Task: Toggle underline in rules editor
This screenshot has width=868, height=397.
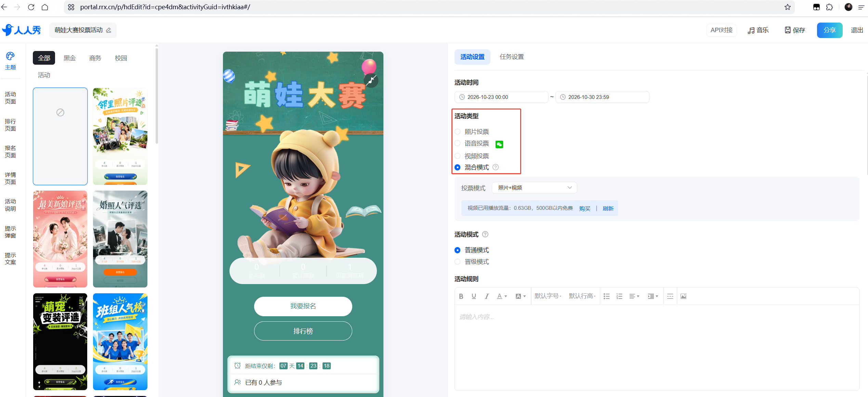Action: (474, 296)
